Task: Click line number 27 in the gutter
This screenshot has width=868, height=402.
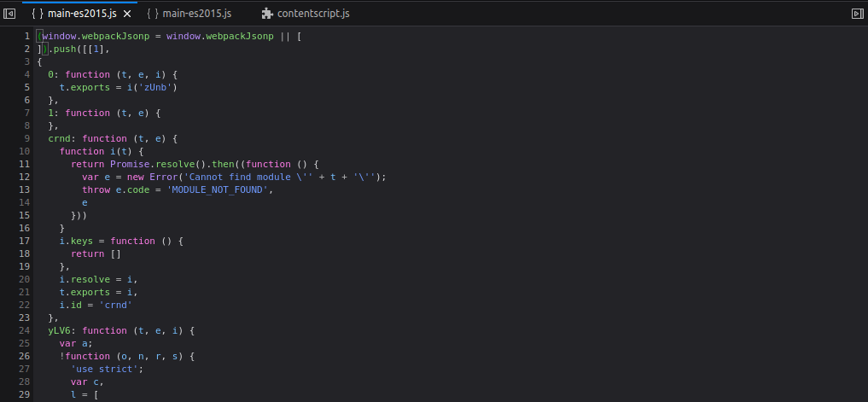Action: point(25,369)
